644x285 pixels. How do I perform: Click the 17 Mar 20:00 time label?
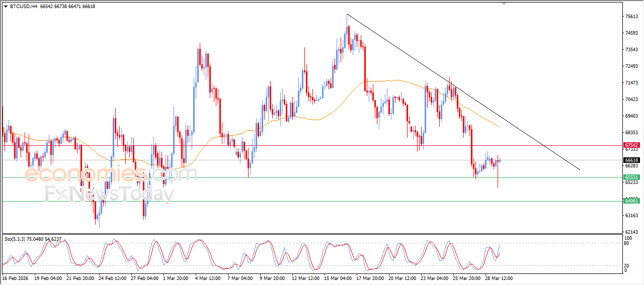370,278
